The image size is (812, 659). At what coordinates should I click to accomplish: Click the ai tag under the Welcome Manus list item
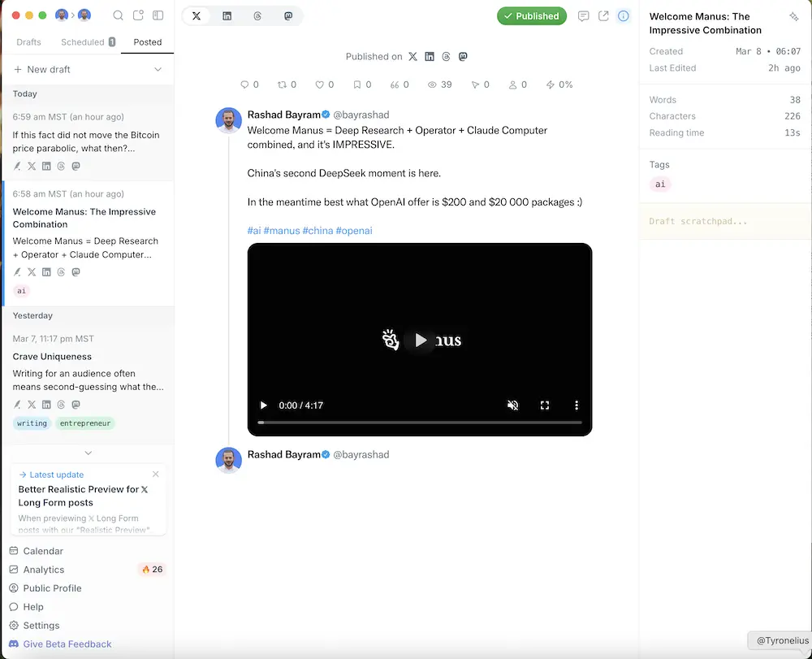click(x=21, y=291)
